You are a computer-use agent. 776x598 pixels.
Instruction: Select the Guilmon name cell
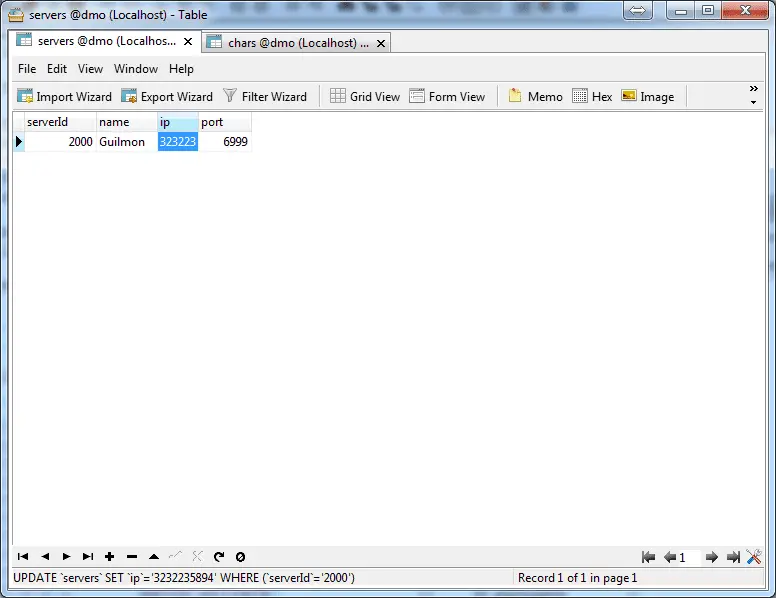pos(127,142)
